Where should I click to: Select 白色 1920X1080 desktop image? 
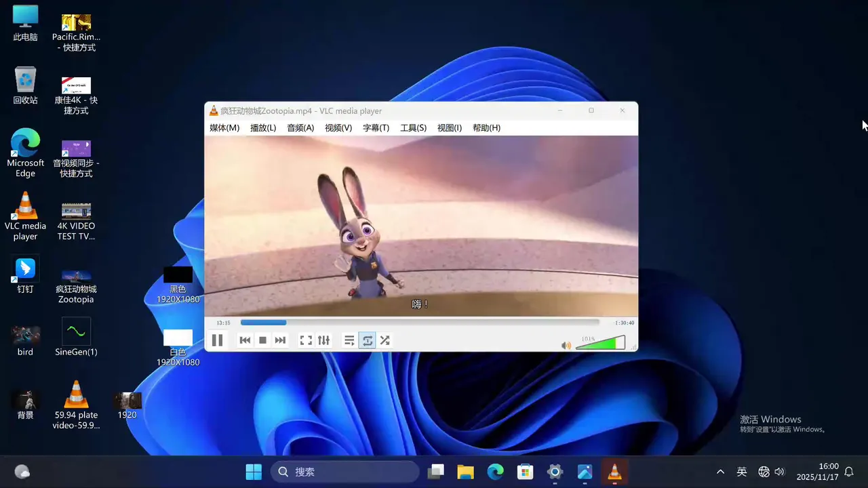tap(178, 348)
